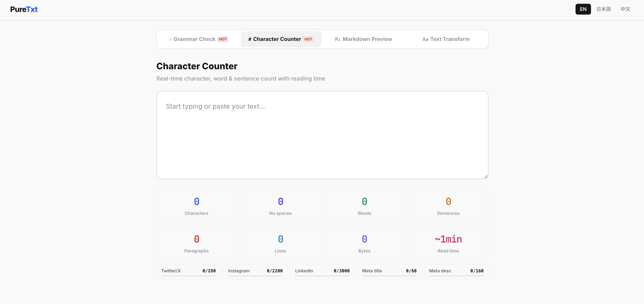Screen dimensions: 644x304
Task: Click the Read time card
Action: click(x=448, y=243)
